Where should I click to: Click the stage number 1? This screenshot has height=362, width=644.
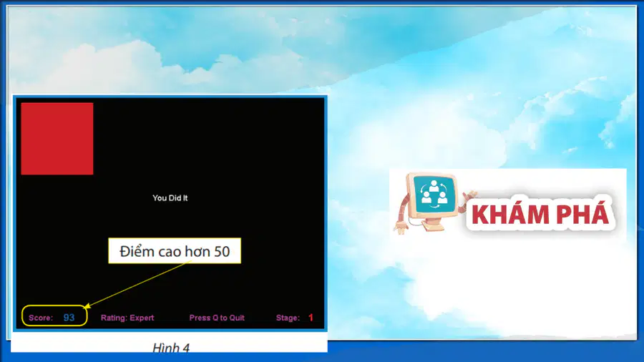click(311, 317)
